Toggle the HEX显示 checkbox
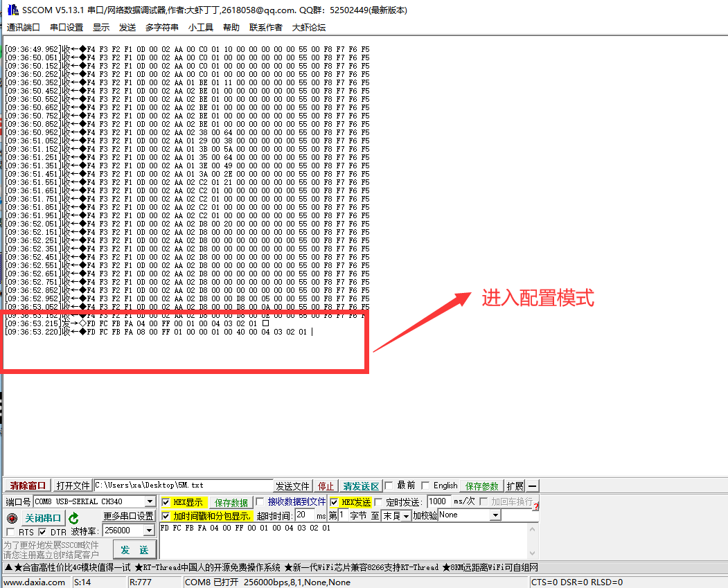This screenshot has width=728, height=588. click(x=166, y=502)
